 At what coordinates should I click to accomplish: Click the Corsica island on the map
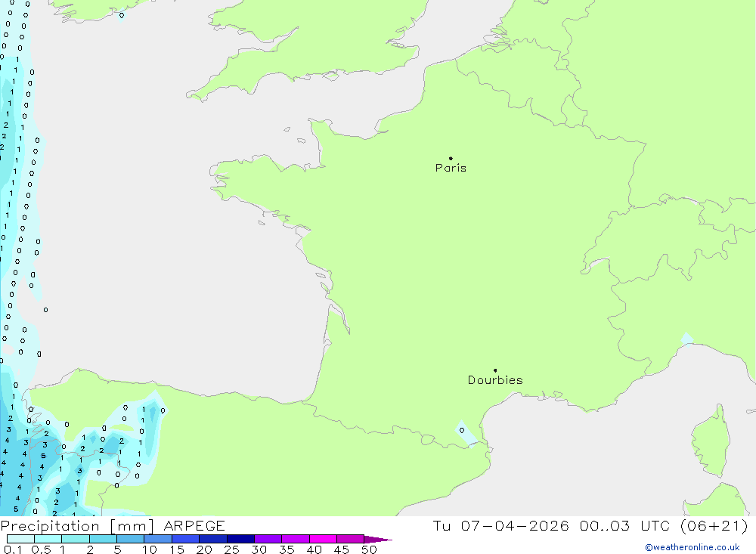click(x=711, y=441)
